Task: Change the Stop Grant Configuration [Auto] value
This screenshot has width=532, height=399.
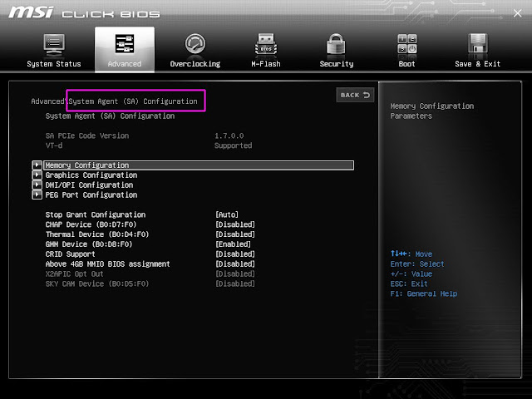Action: 227,214
